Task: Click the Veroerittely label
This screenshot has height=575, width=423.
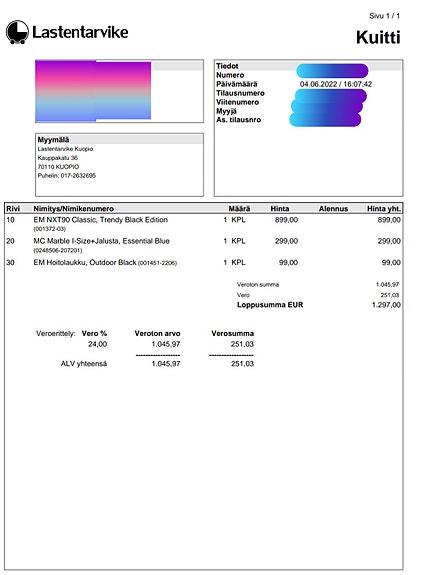Action: tap(55, 333)
